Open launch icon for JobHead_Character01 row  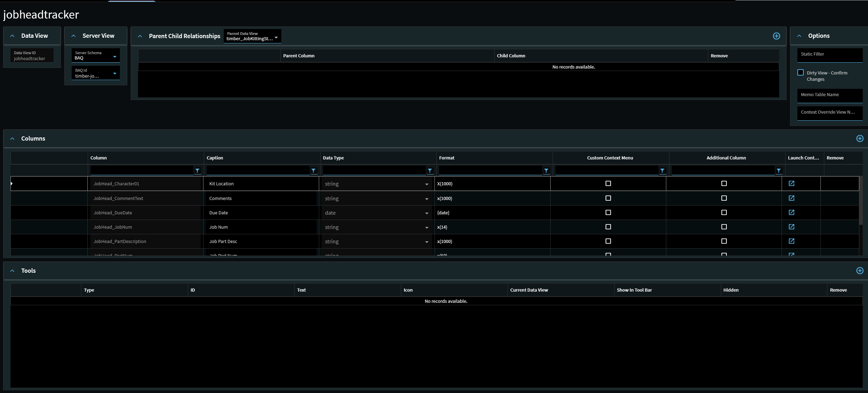[x=791, y=184]
